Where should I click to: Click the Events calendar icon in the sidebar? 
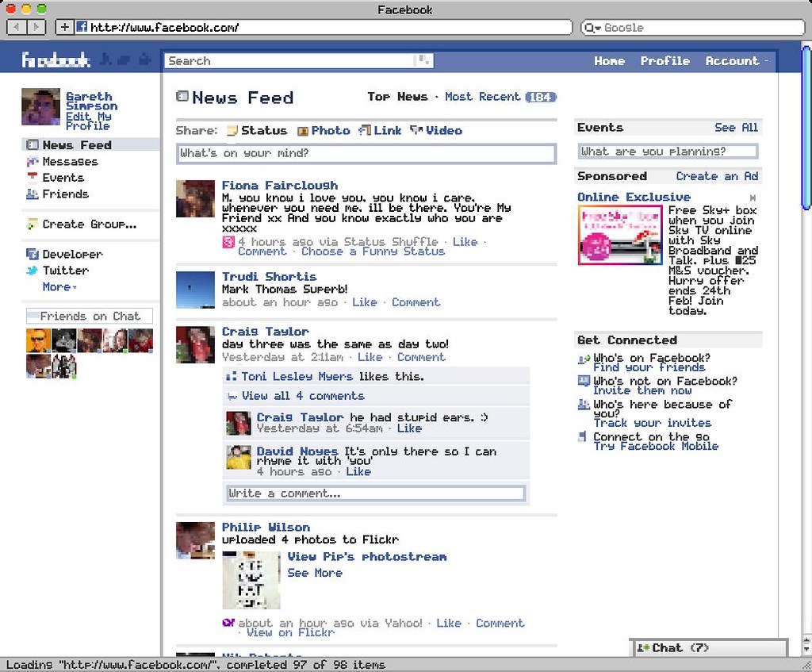point(32,178)
